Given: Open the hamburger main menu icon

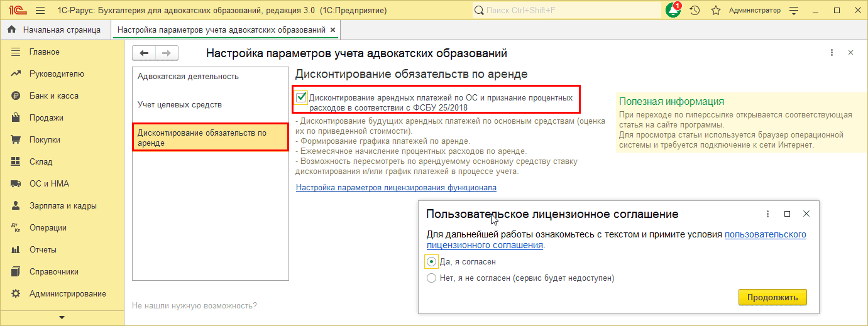Looking at the screenshot, I should 40,11.
